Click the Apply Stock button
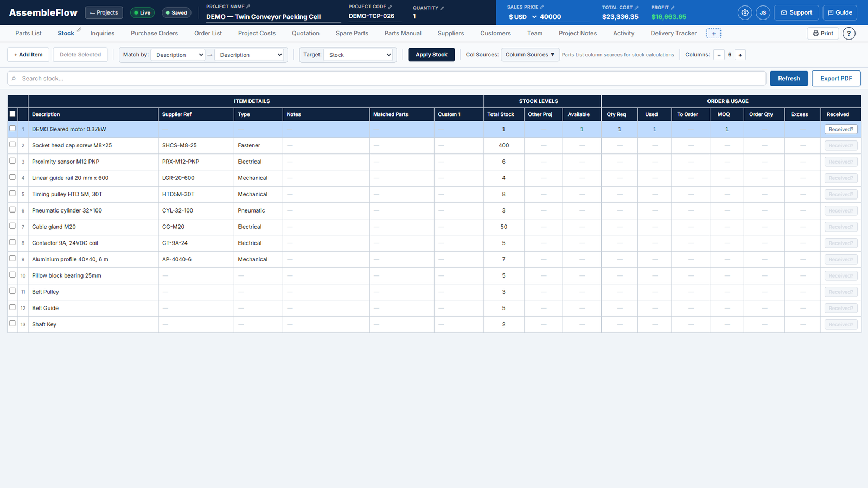The width and height of the screenshot is (868, 488). (x=431, y=55)
